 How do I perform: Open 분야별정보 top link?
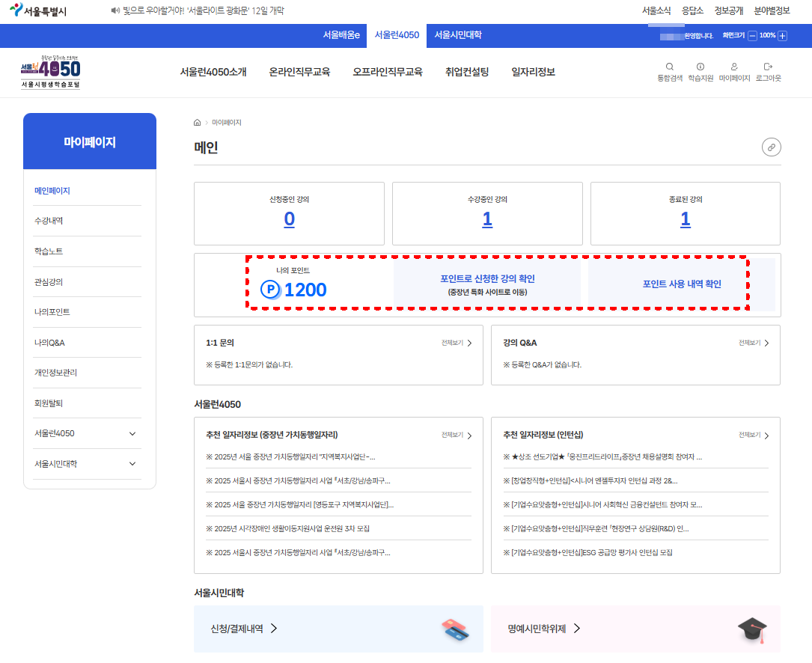(x=772, y=10)
